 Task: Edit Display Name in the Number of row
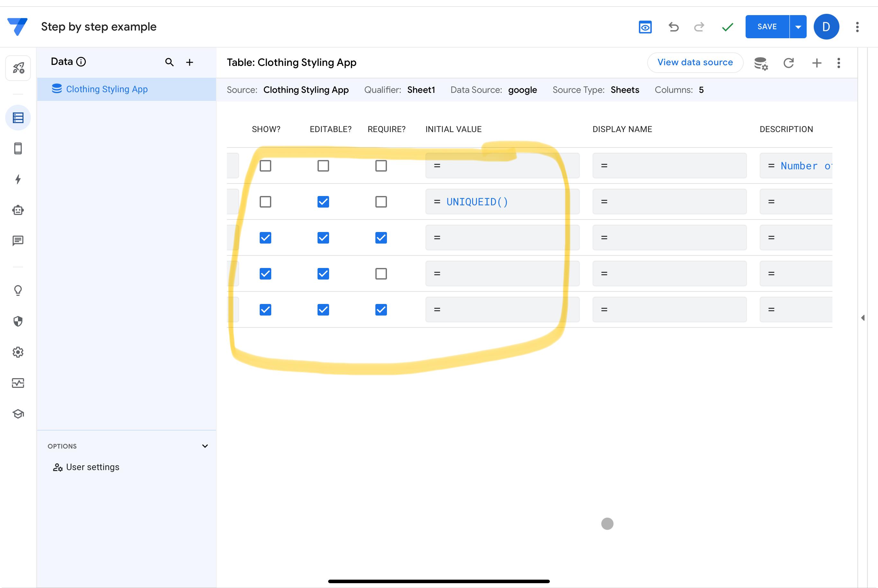pos(669,166)
